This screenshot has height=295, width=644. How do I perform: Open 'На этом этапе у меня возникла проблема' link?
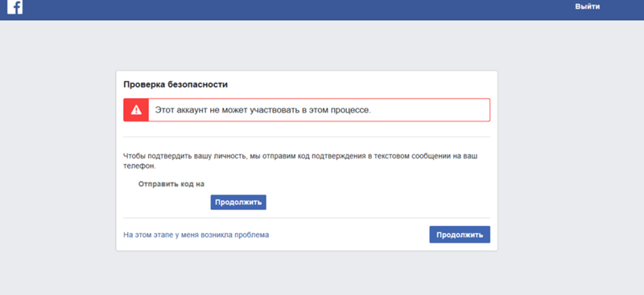[x=196, y=235]
